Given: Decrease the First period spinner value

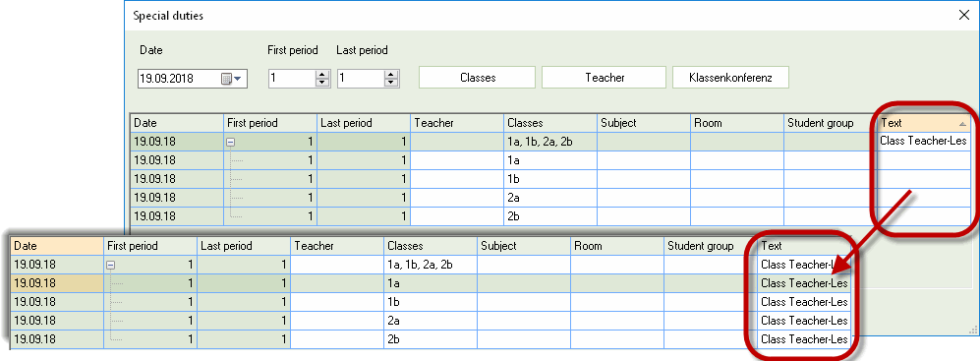Looking at the screenshot, I should [x=321, y=82].
